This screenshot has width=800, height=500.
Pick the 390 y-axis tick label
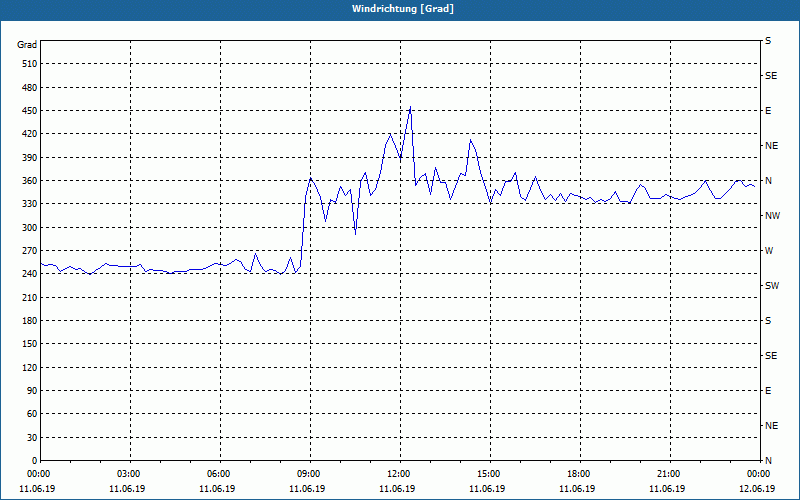[30, 158]
